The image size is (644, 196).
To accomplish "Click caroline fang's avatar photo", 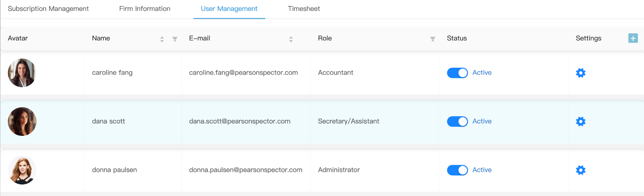I will (22, 73).
